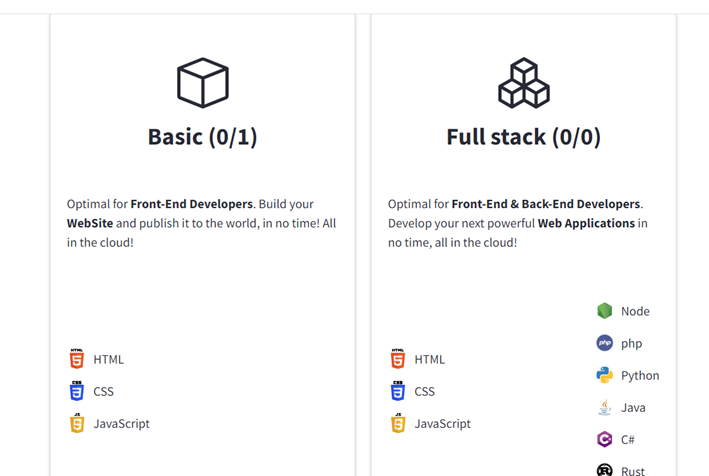
Task: Select the CSS icon in the Basic card
Action: point(77,391)
